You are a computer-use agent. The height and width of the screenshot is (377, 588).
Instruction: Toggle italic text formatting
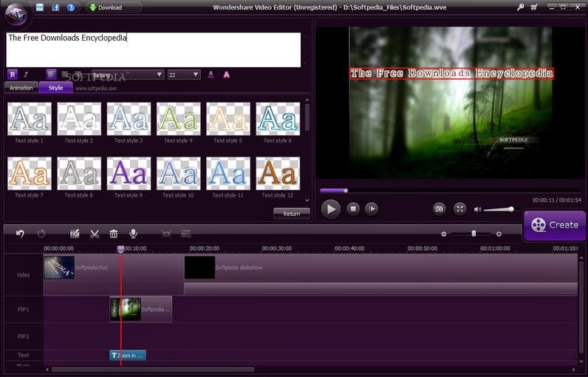point(26,74)
